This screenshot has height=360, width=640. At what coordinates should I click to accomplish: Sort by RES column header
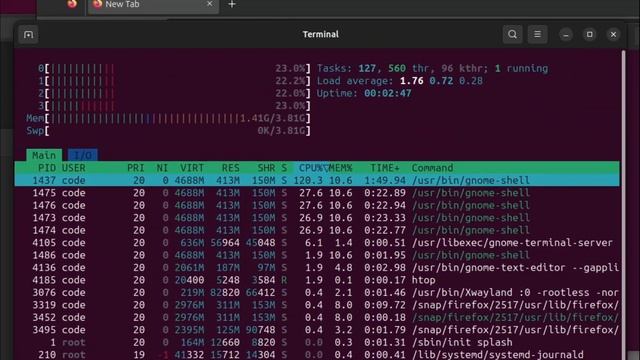[231, 168]
